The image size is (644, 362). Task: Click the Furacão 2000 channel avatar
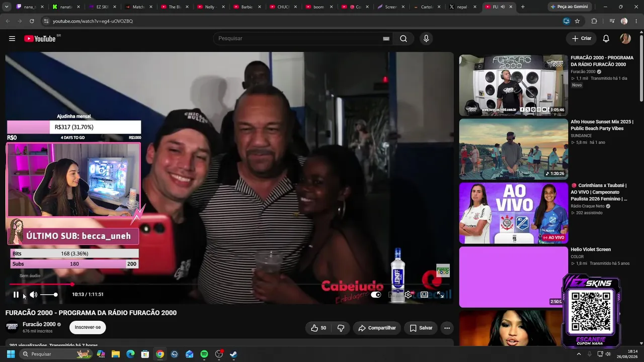click(12, 327)
